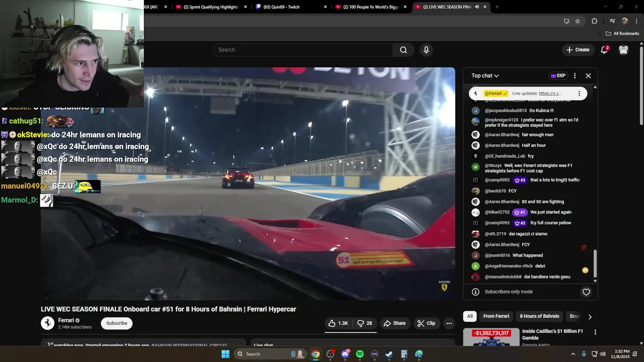Click Ferrari subscribe watermark in video

click(x=444, y=286)
